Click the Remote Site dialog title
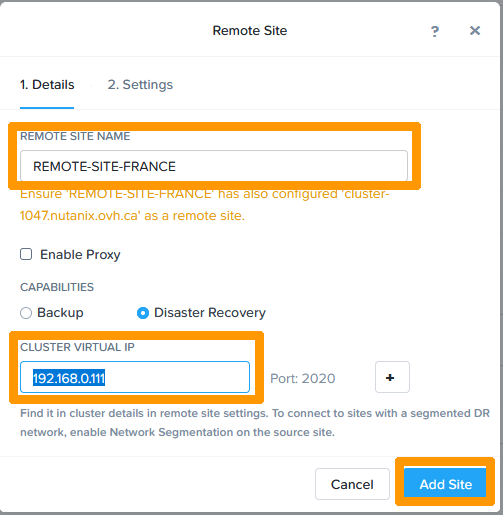This screenshot has width=503, height=515. point(250,31)
